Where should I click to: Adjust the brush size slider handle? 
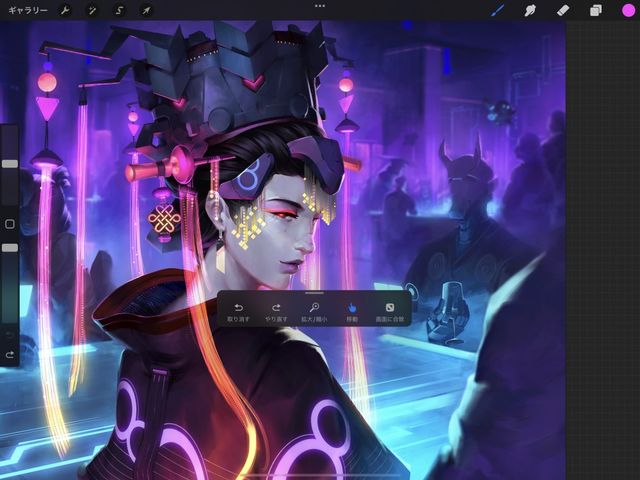click(x=10, y=164)
